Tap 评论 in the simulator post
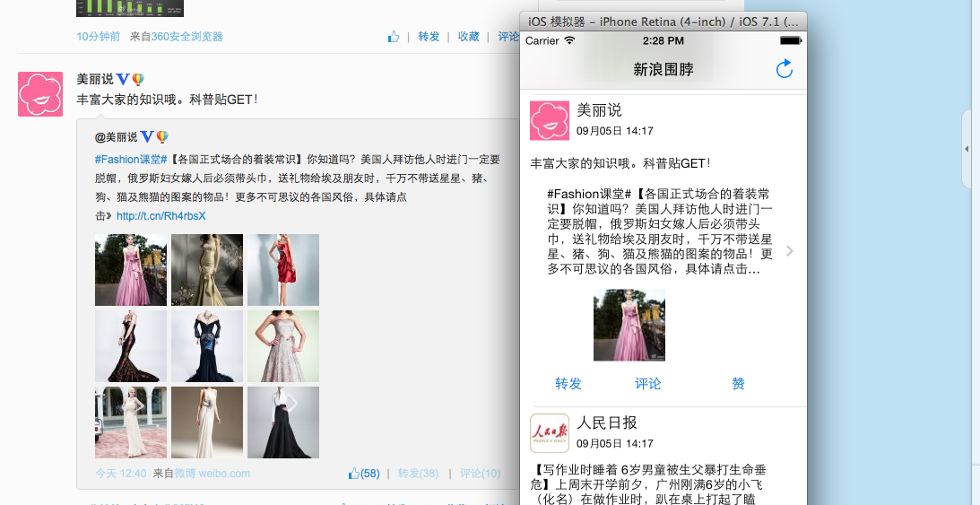The width and height of the screenshot is (980, 505). tap(647, 383)
